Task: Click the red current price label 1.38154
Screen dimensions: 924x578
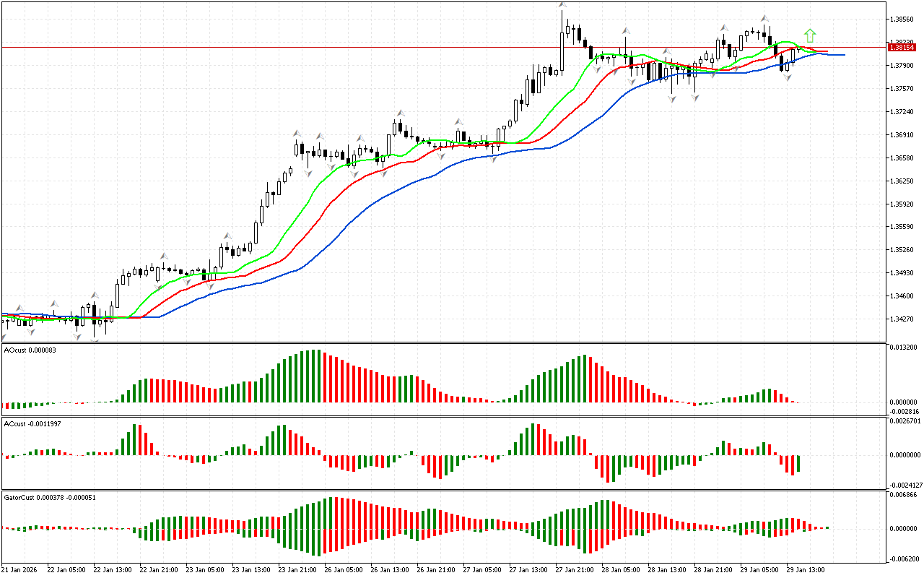Action: tap(902, 47)
